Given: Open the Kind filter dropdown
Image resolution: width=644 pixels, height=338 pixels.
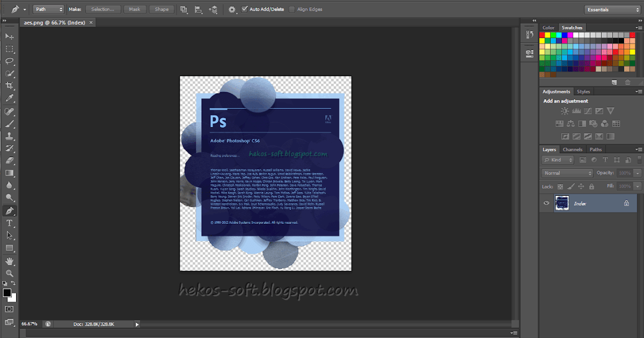Looking at the screenshot, I should tap(558, 160).
